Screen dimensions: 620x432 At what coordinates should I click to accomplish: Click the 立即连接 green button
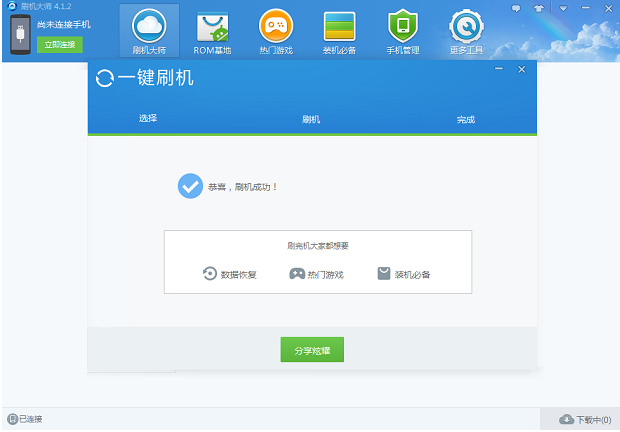tap(60, 45)
